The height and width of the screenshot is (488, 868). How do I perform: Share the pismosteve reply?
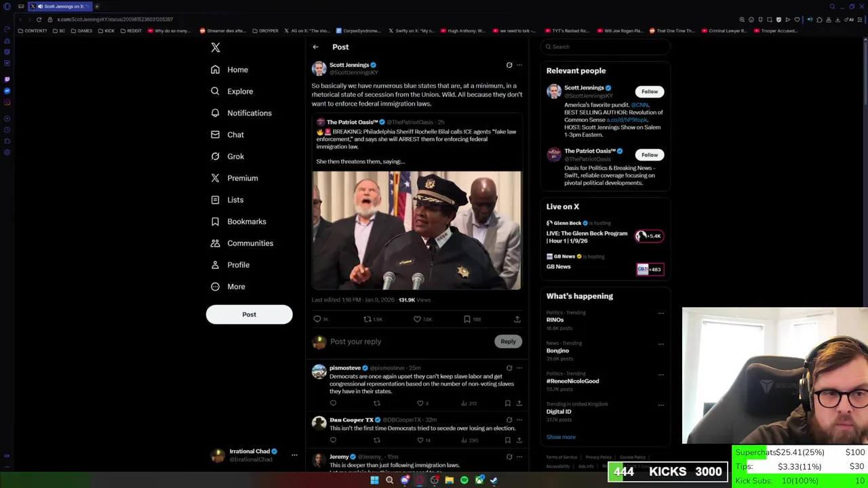519,403
